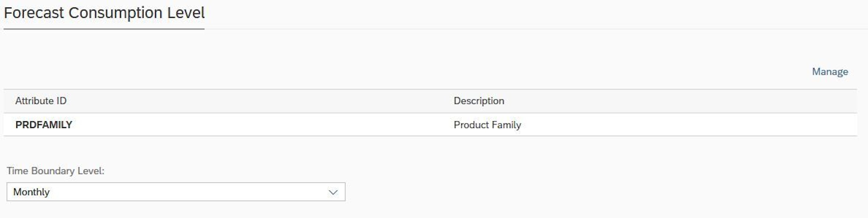
Task: Click the bold PRDFAMILY text
Action: [x=44, y=125]
